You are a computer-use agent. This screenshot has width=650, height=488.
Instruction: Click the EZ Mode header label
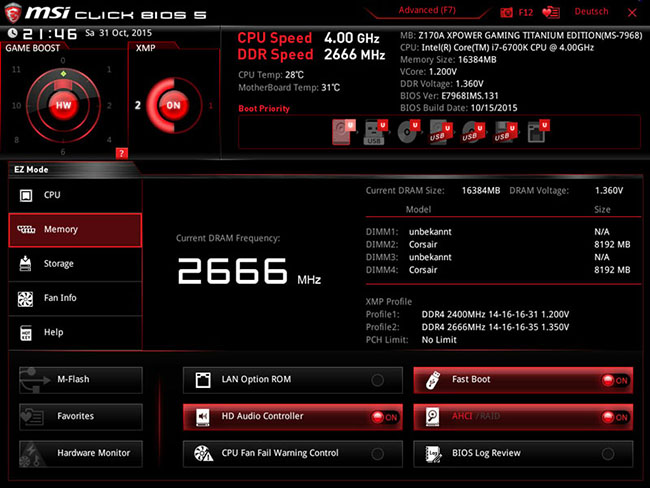31,170
